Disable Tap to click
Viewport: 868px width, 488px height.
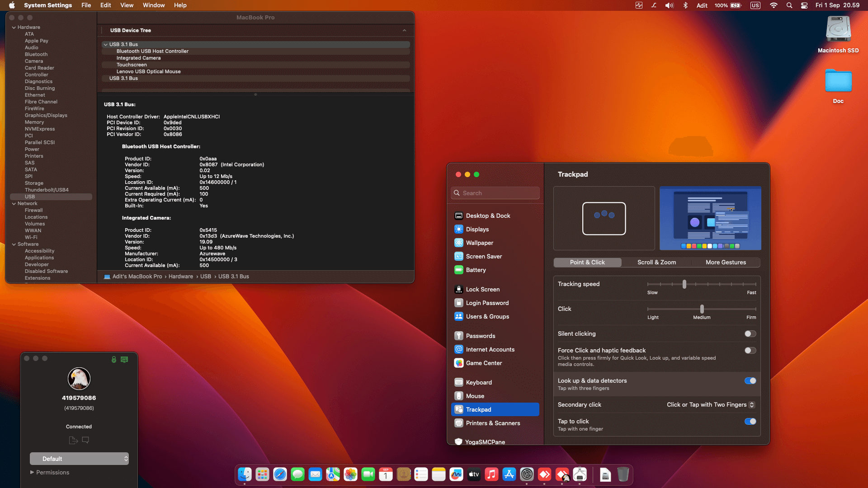point(750,421)
